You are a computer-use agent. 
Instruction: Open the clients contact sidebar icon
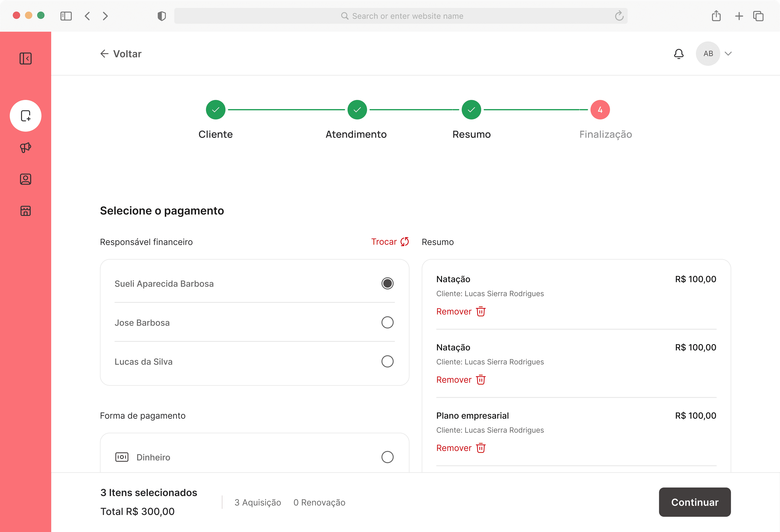coord(26,179)
